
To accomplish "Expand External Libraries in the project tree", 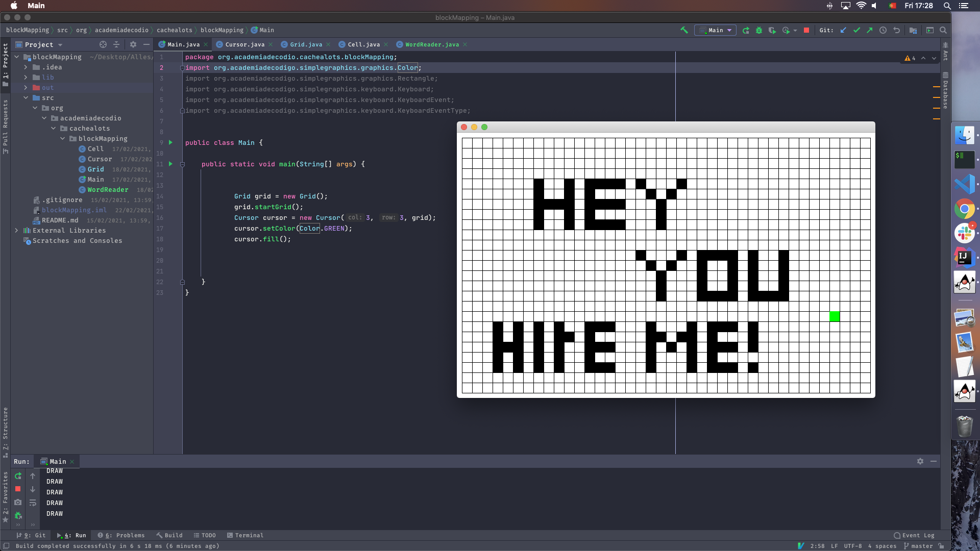I will tap(17, 231).
